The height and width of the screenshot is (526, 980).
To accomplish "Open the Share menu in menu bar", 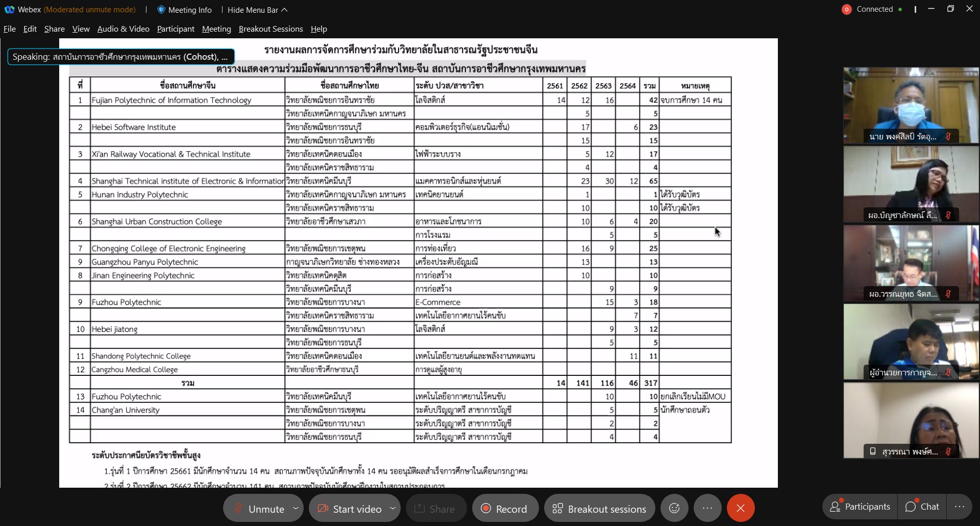I will click(x=55, y=29).
